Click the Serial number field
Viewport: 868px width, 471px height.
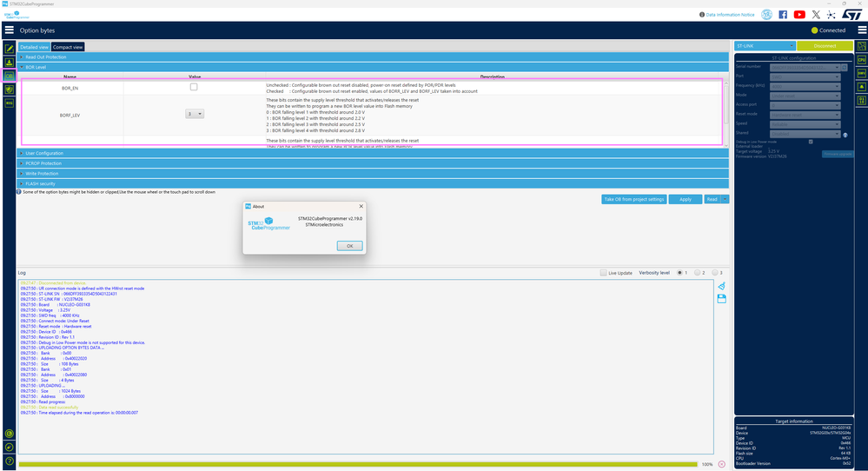coord(805,68)
